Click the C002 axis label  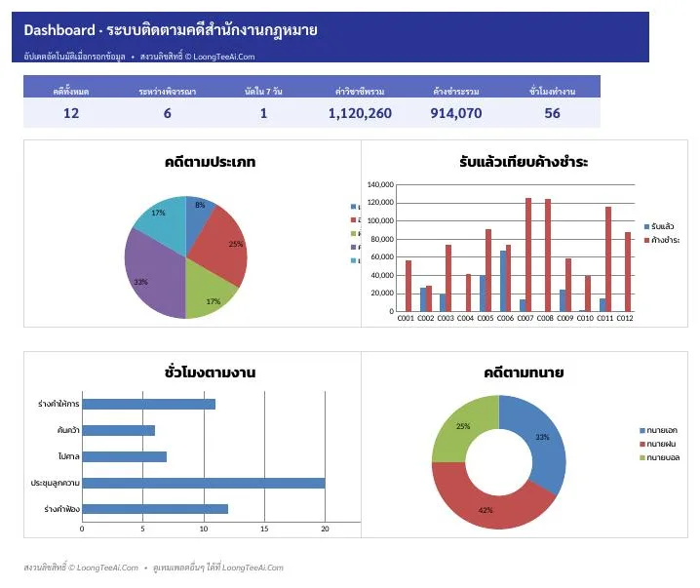pos(425,318)
